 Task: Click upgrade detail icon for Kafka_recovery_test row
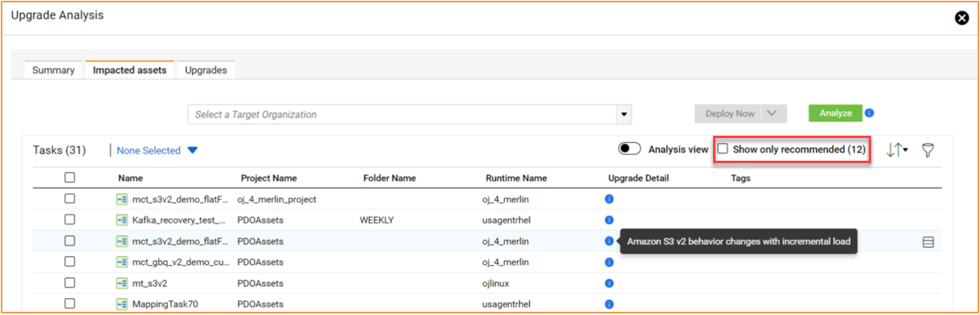pyautogui.click(x=609, y=220)
